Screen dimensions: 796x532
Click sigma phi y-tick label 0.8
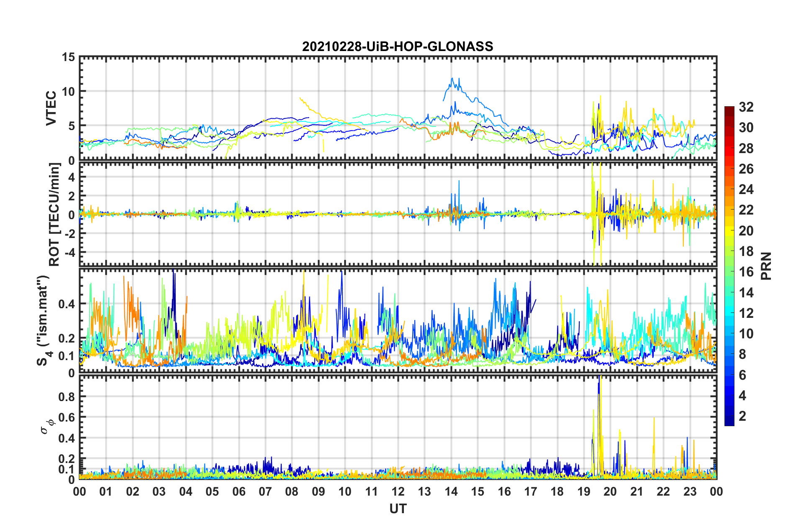coord(67,396)
